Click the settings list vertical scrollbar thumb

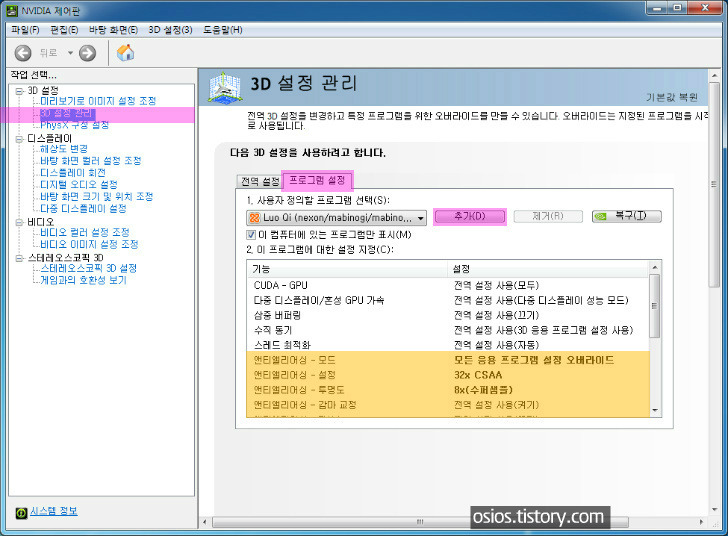pos(655,306)
